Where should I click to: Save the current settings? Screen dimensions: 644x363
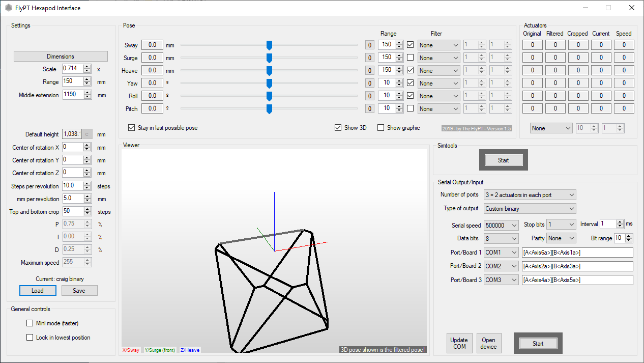tap(79, 291)
